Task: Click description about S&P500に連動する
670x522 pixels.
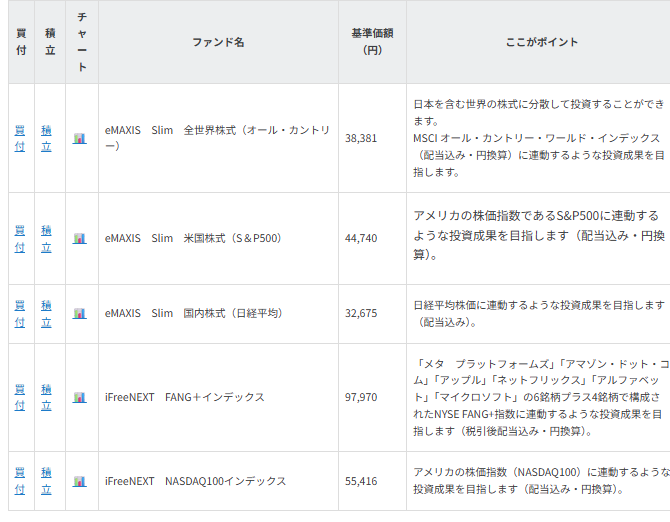Action: 539,235
